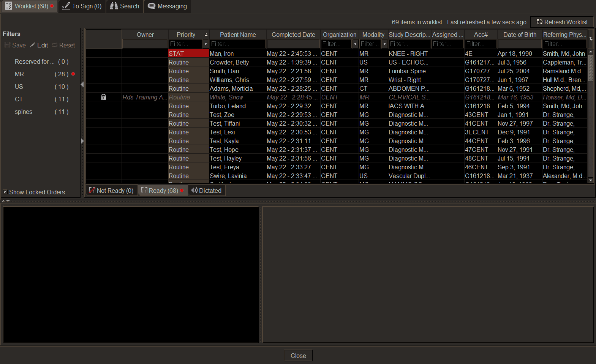
Task: Switch to the Not Ready (0) tab
Action: click(x=111, y=191)
